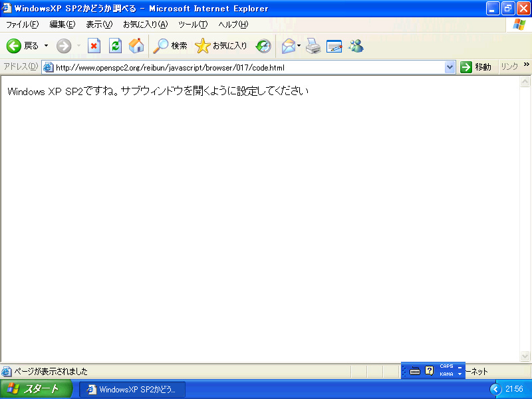Toggle KANA in the language bar
This screenshot has width=532, height=399.
click(446, 374)
